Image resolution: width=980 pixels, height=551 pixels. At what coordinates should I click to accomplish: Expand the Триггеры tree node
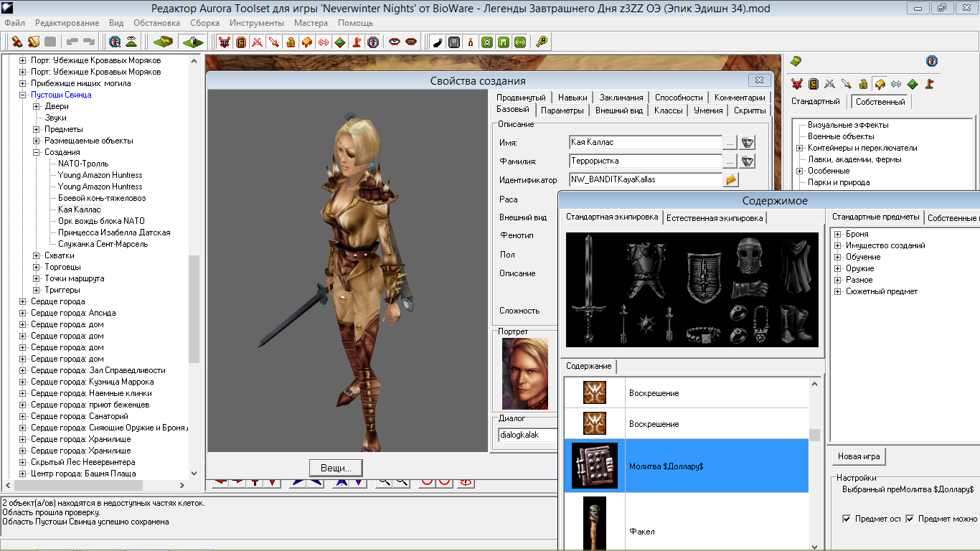[37, 290]
